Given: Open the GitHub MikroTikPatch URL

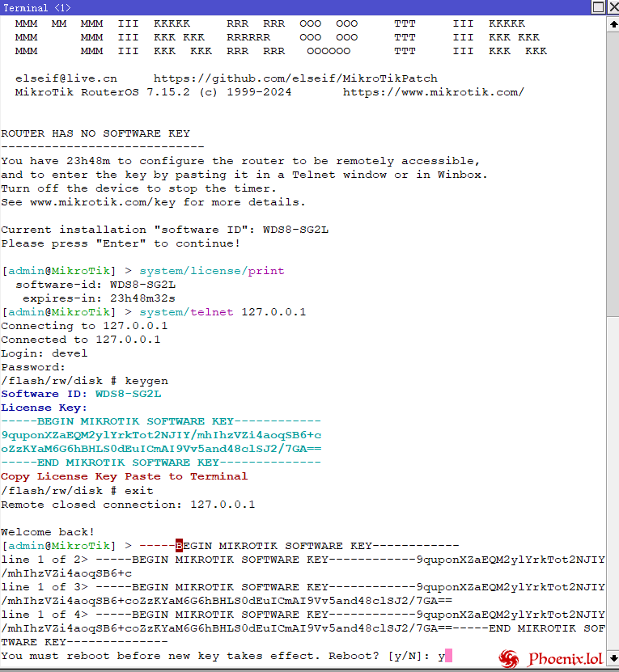Looking at the screenshot, I should pos(295,78).
